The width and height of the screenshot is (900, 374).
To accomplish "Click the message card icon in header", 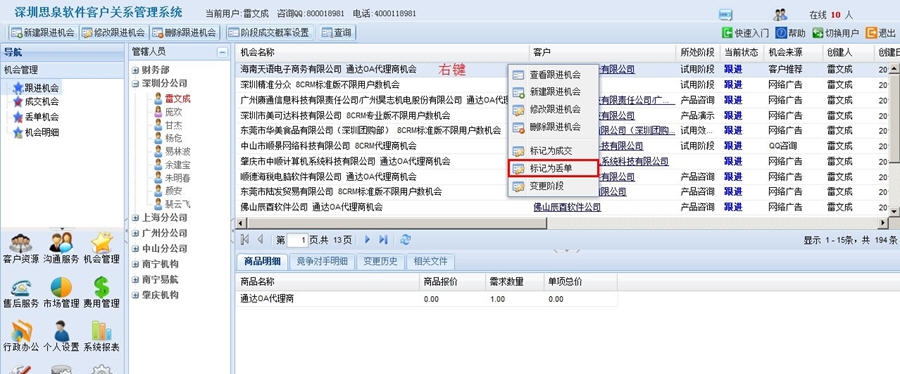I will (726, 14).
